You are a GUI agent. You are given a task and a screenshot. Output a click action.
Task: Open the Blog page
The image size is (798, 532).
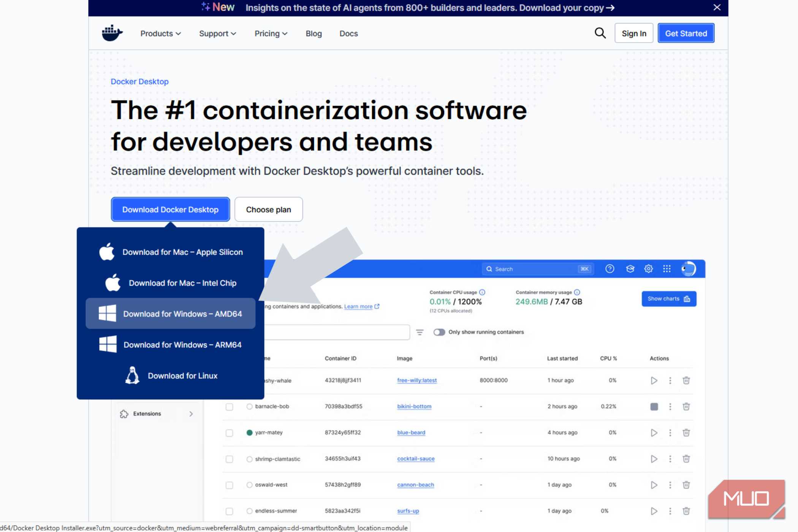314,33
